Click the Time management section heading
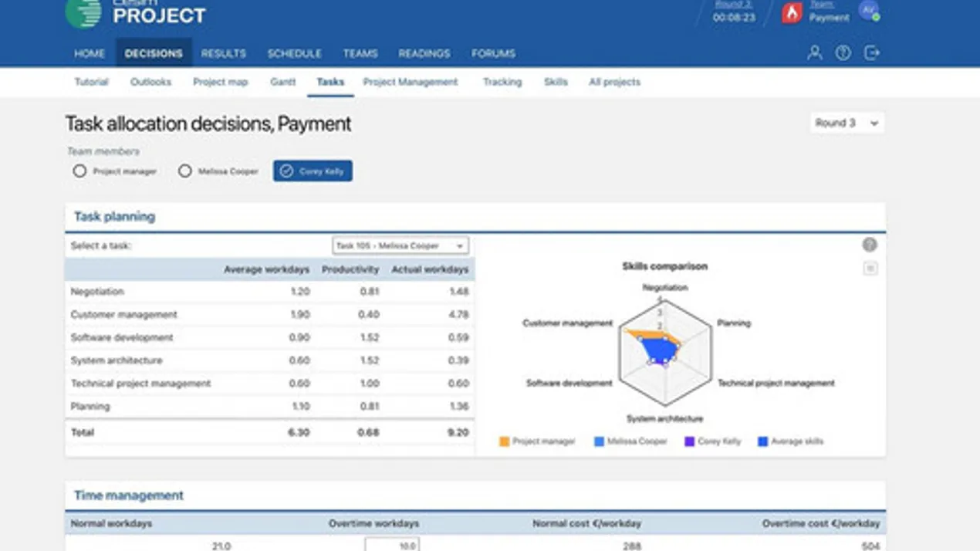Image resolution: width=980 pixels, height=551 pixels. (x=129, y=495)
